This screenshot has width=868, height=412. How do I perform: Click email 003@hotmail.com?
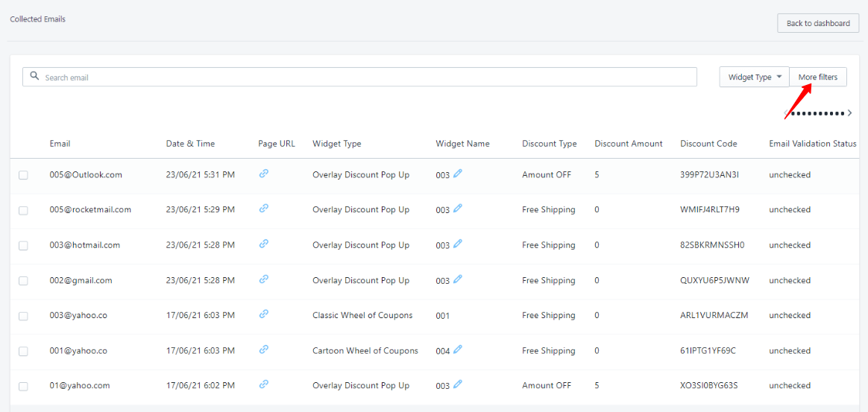(x=85, y=245)
